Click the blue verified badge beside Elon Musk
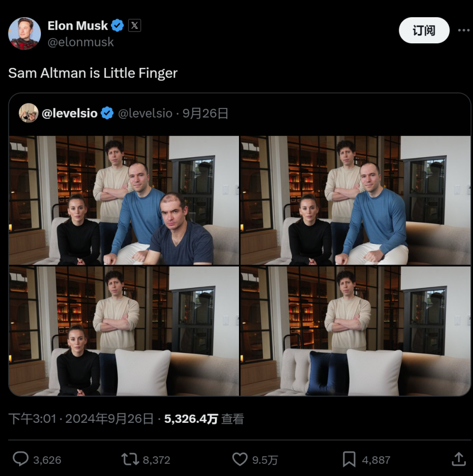The width and height of the screenshot is (473, 476). (117, 26)
